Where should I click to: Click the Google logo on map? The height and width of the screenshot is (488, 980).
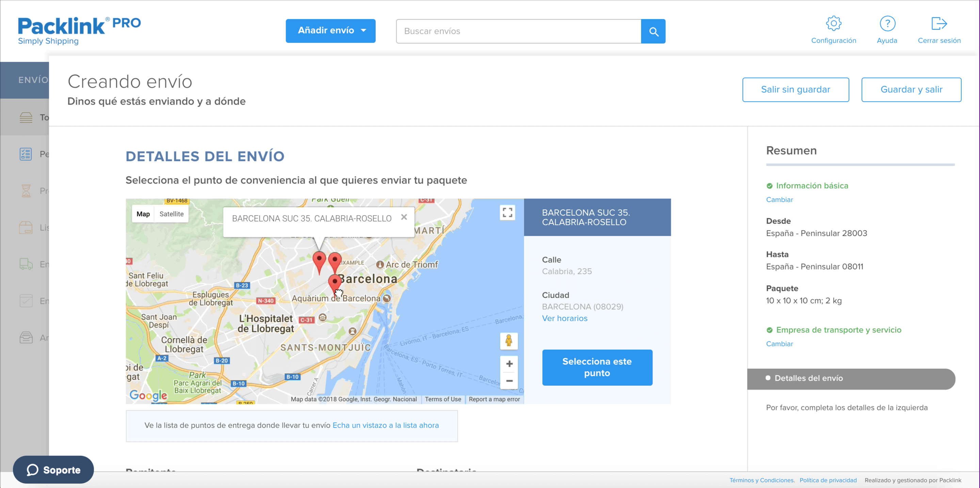(148, 396)
